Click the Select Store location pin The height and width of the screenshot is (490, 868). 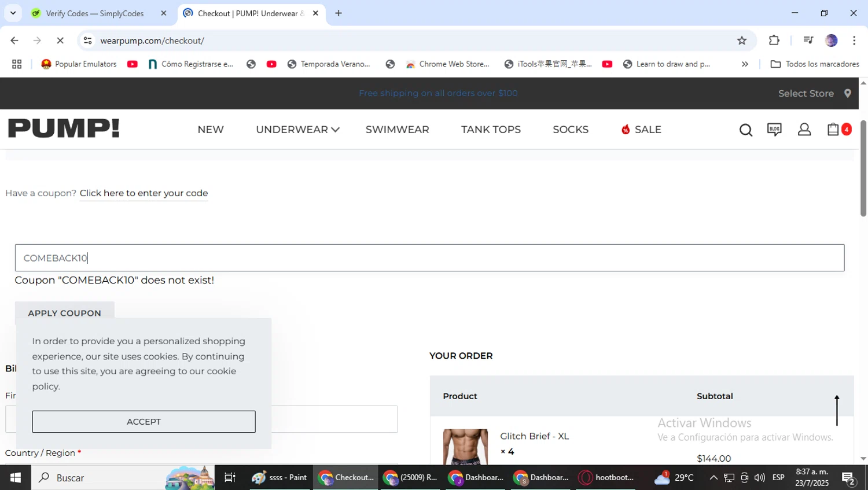tap(848, 93)
